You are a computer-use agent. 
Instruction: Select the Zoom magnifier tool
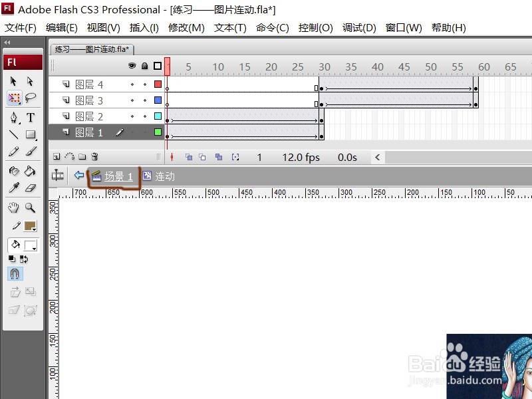30,207
